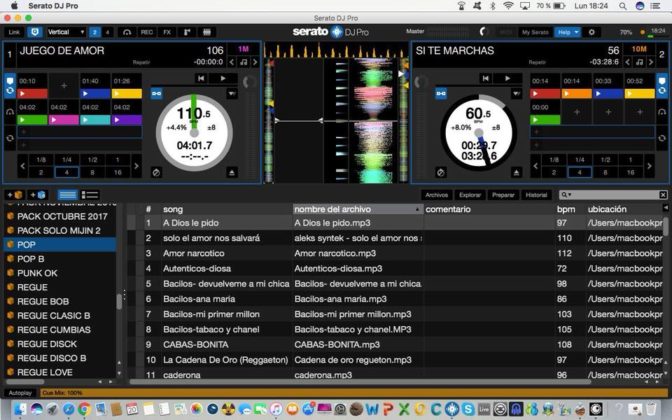Add new crate icon

click(x=15, y=195)
